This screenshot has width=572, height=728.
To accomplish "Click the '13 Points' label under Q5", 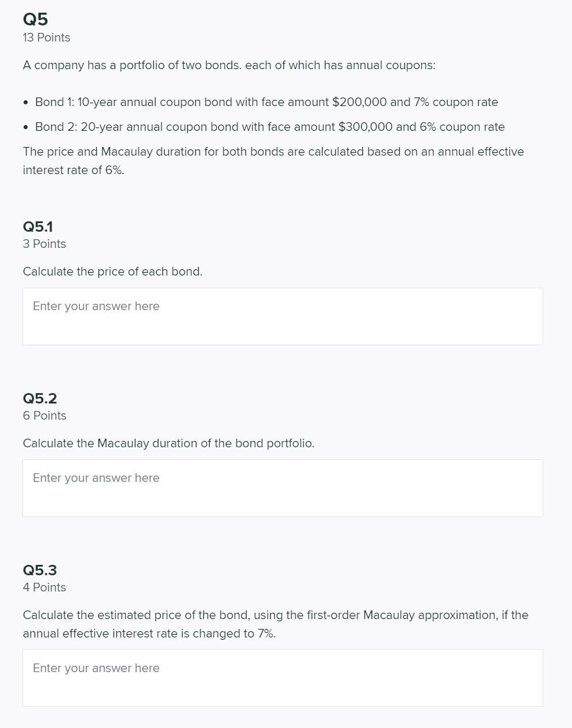I will click(x=46, y=37).
